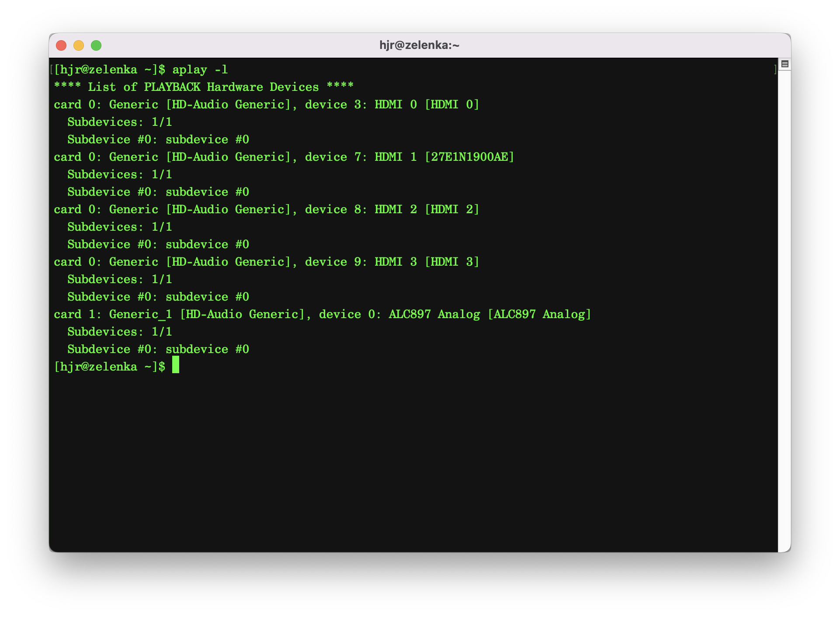Viewport: 840px width, 617px height.
Task: Click the scrollbar track on the right edge
Action: pos(784,306)
